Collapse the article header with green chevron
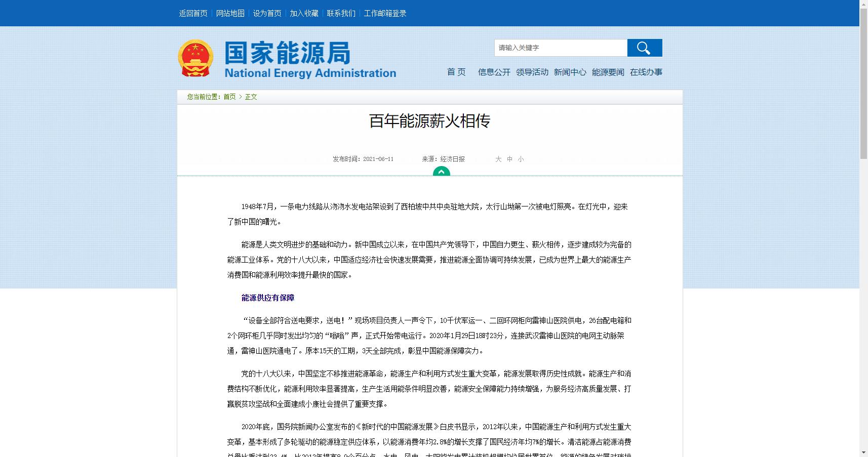The width and height of the screenshot is (868, 457). click(441, 172)
